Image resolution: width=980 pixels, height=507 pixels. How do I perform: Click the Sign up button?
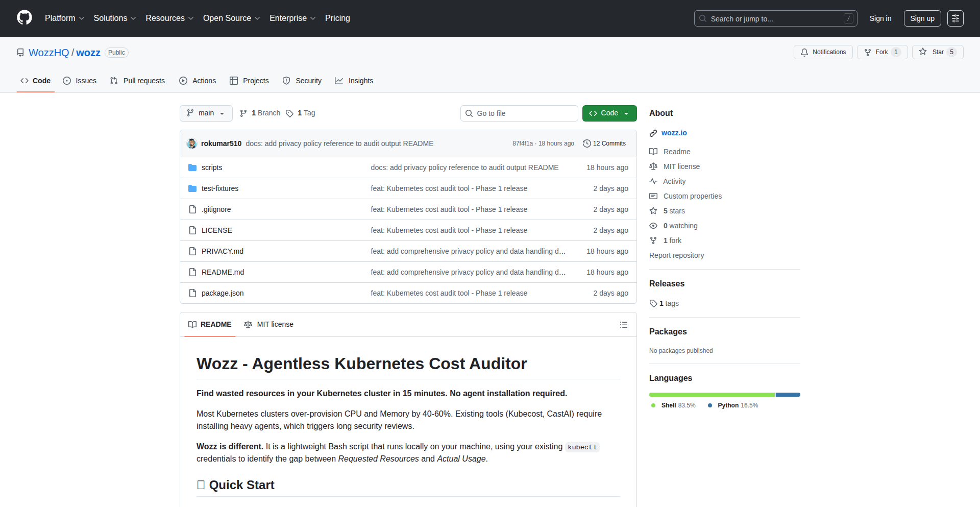922,18
